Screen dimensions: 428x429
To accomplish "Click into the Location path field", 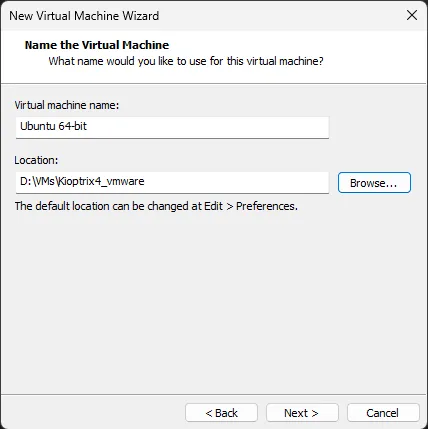I will pos(172,182).
